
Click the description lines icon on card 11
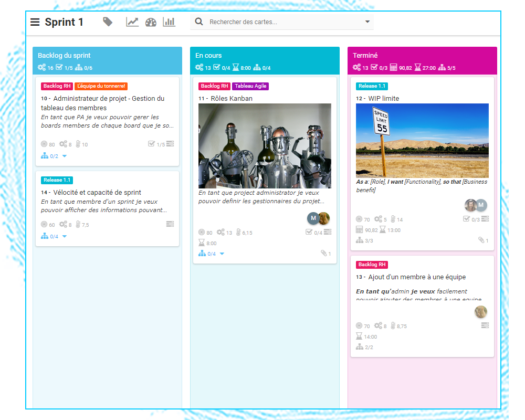click(328, 232)
